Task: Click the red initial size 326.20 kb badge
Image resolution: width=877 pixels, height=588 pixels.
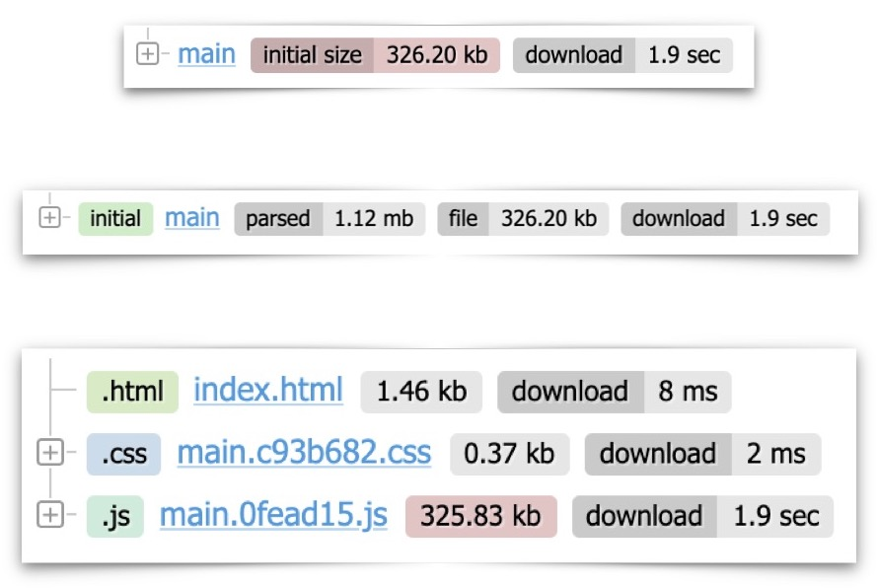Action: click(x=375, y=55)
